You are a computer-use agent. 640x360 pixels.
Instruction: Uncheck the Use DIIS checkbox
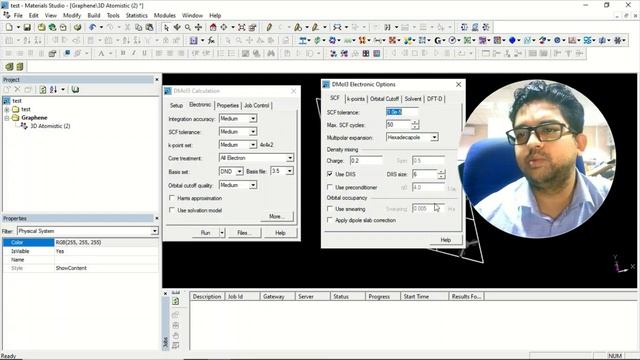(x=330, y=174)
